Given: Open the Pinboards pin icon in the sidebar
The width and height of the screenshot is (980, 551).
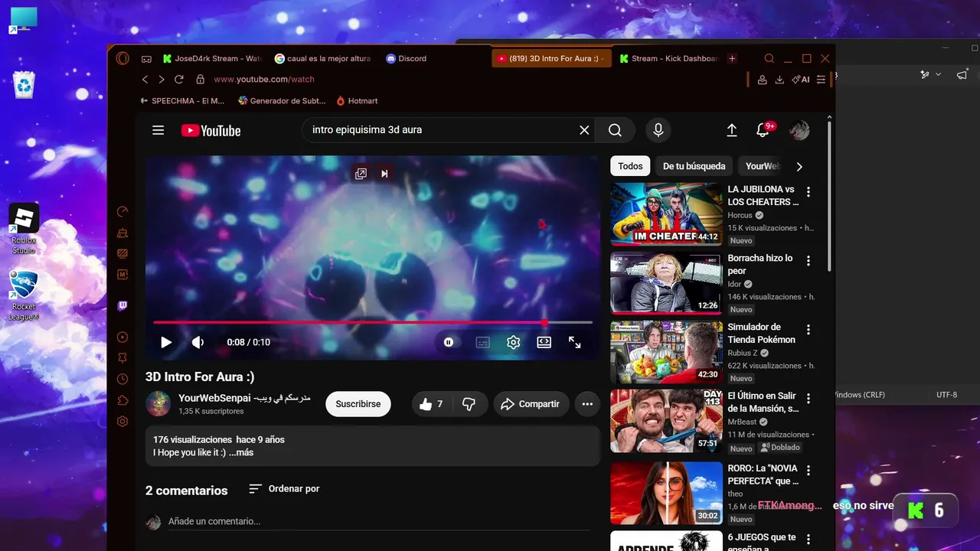Looking at the screenshot, I should 122,358.
